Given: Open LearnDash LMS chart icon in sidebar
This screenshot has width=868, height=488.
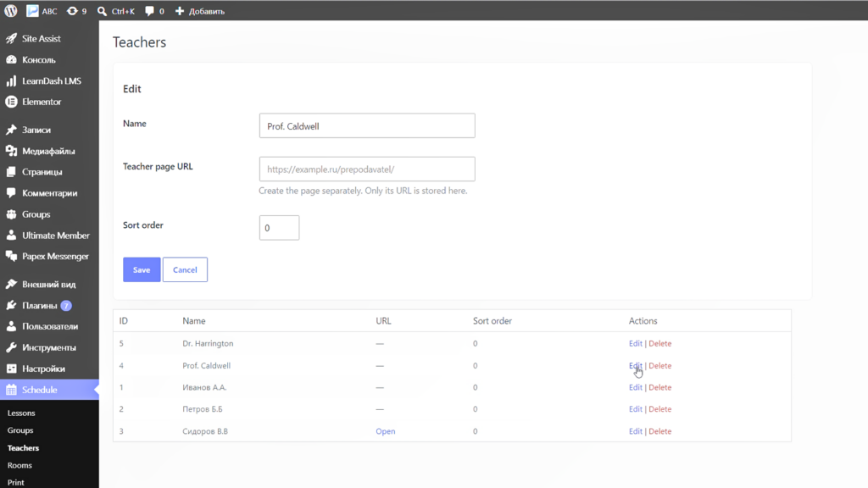Looking at the screenshot, I should (11, 80).
